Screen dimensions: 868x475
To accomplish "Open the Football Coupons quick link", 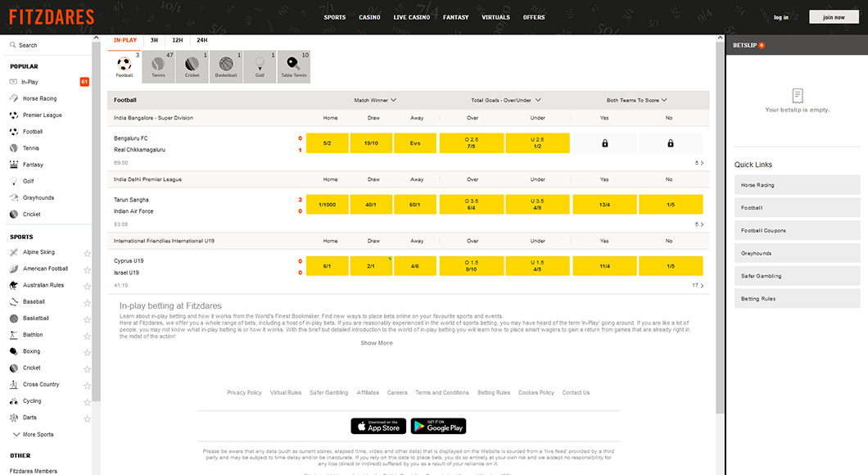I will [797, 230].
